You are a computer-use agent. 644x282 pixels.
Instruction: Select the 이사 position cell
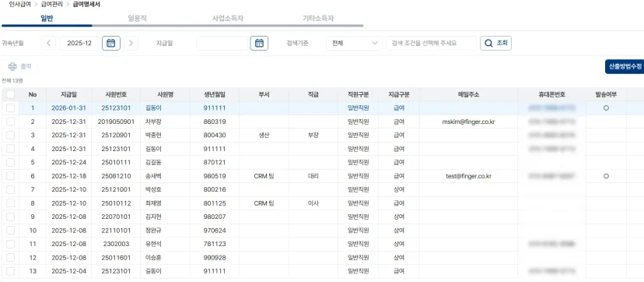tap(313, 203)
